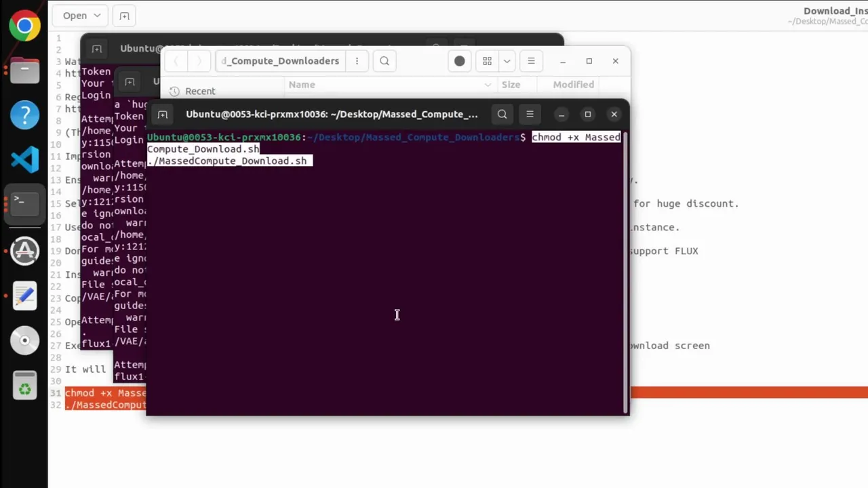This screenshot has height=488, width=868.
Task: Click the 'chmod +x Massed' text in terminal
Action: (x=576, y=138)
